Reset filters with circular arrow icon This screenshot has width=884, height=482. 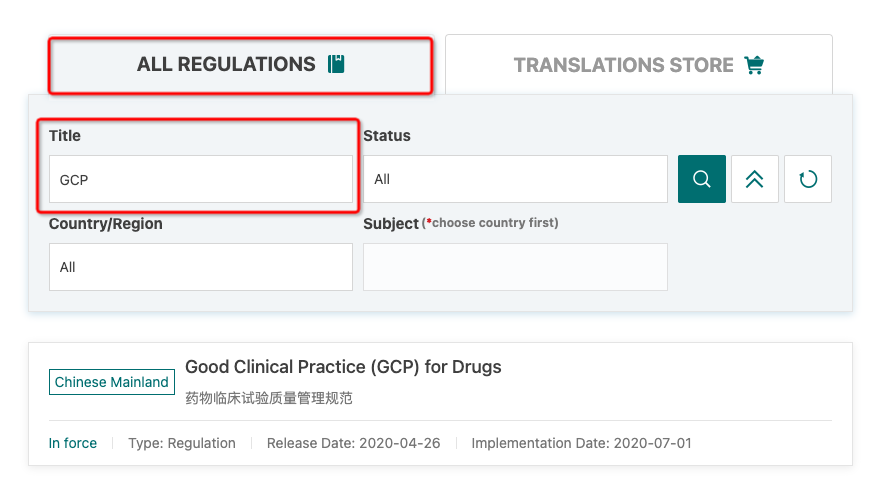pos(807,179)
